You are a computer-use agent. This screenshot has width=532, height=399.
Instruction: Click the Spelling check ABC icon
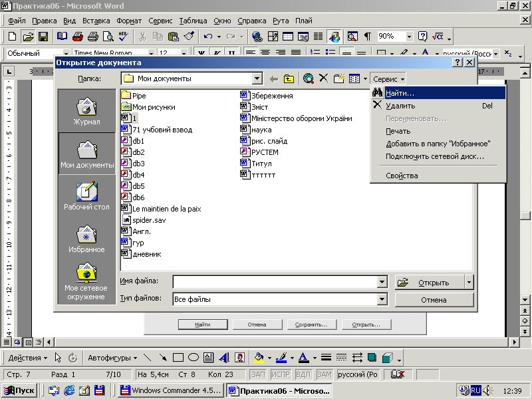(x=123, y=37)
